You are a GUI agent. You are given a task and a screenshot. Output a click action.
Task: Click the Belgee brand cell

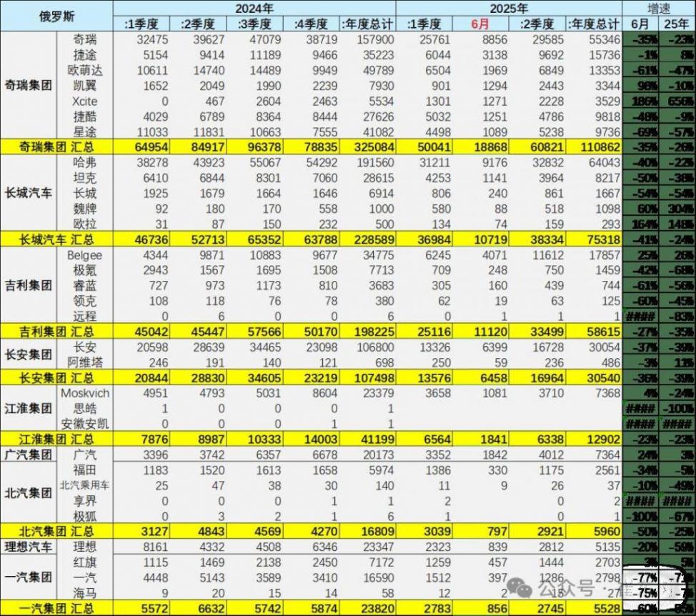[85, 255]
